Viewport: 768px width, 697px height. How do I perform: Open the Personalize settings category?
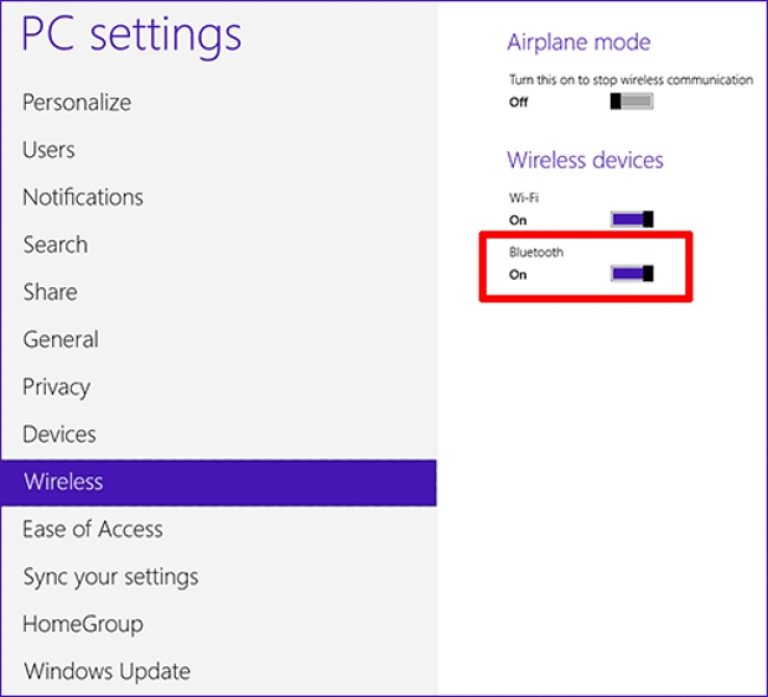(77, 102)
